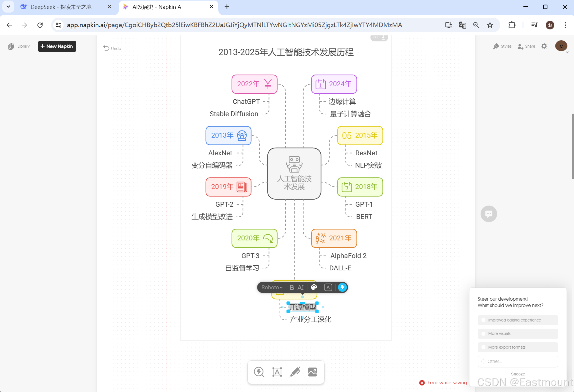
Task: Open the text color palette
Action: (314, 288)
